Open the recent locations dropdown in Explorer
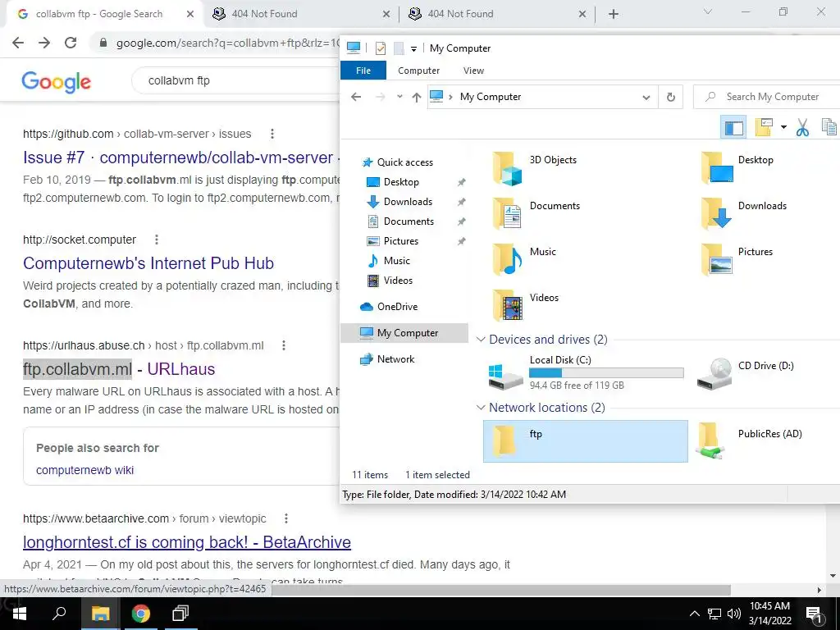840x630 pixels. [x=399, y=97]
